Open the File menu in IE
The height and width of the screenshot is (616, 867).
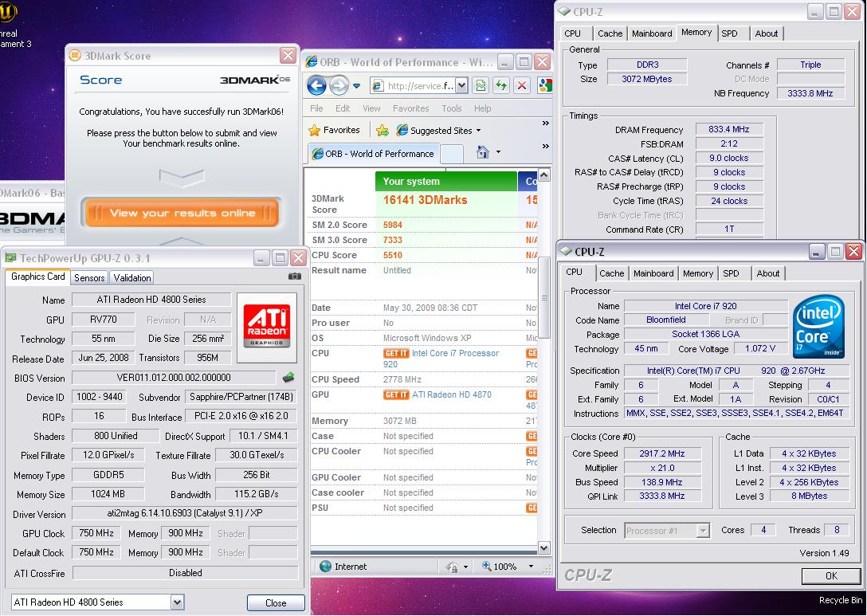[x=316, y=108]
